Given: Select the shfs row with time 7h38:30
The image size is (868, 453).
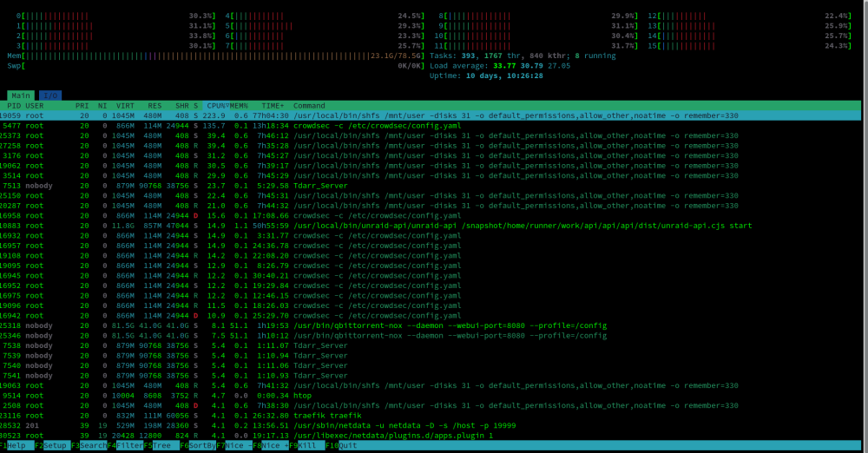Looking at the screenshot, I should (431, 405).
